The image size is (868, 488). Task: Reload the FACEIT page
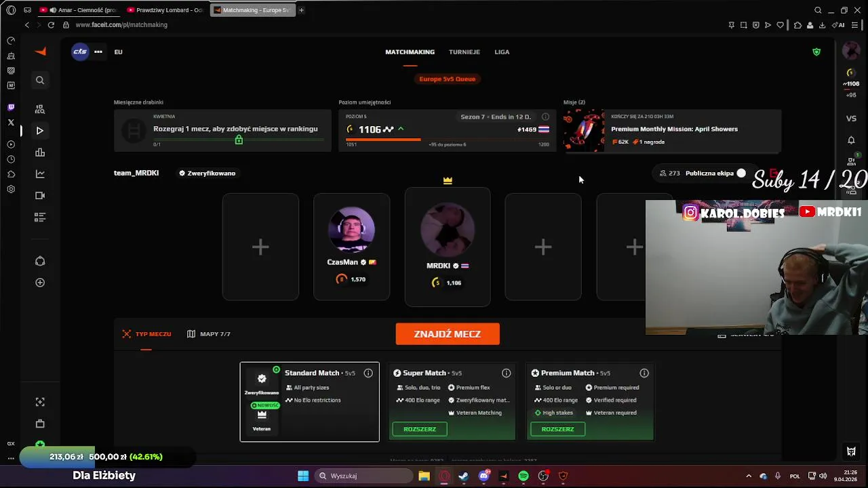(51, 25)
